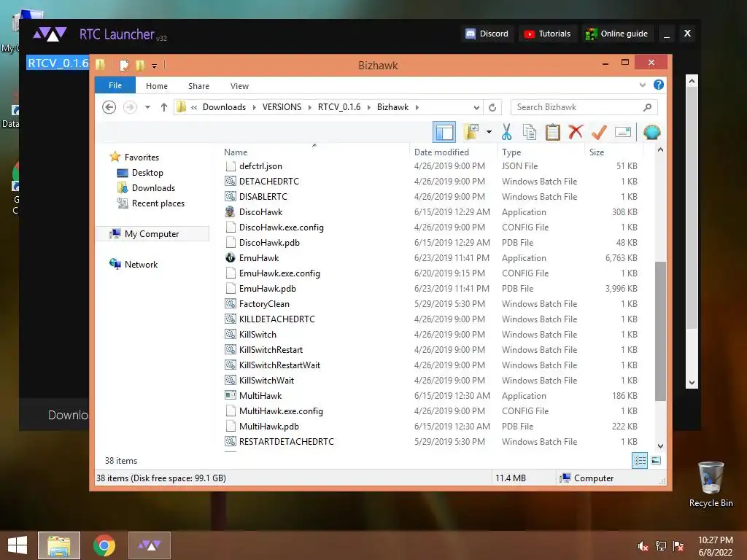Click the muted volume tray icon
The width and height of the screenshot is (747, 560).
(643, 546)
